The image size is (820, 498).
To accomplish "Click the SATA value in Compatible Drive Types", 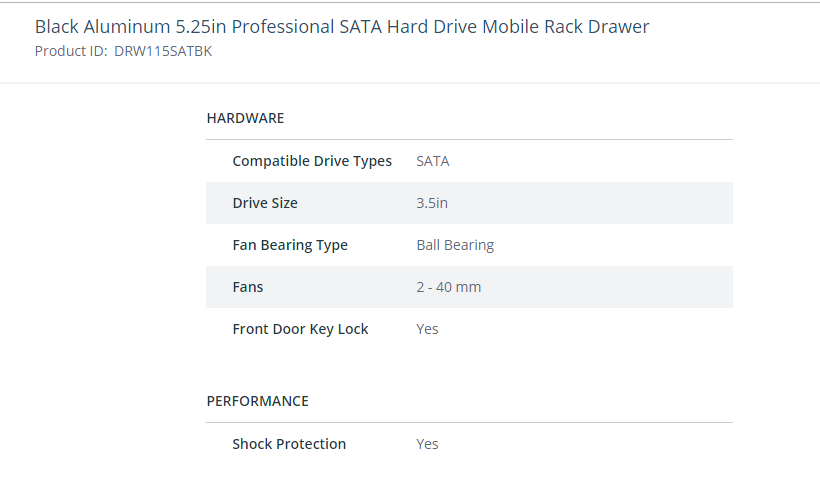I will point(432,161).
